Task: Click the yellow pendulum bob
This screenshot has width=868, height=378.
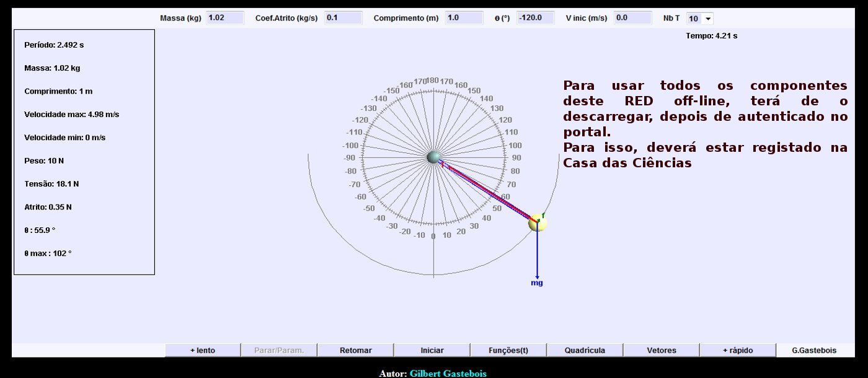Action: (x=538, y=223)
